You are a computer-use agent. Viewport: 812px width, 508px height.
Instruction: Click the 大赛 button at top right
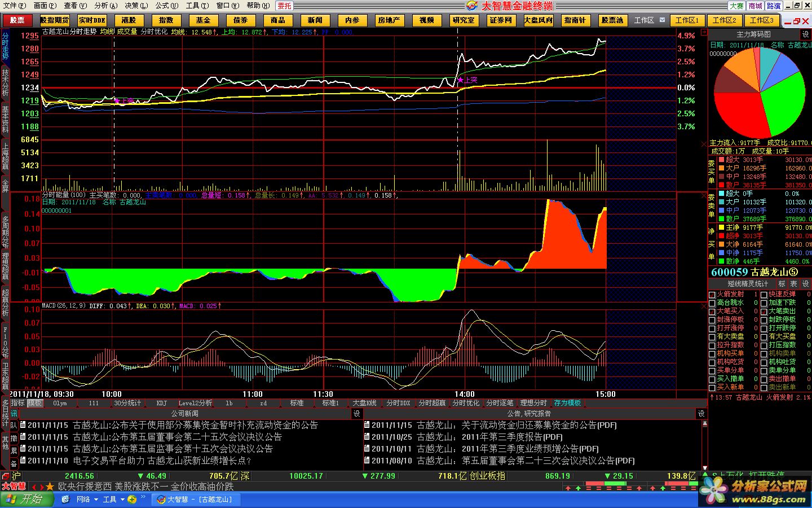point(737,6)
